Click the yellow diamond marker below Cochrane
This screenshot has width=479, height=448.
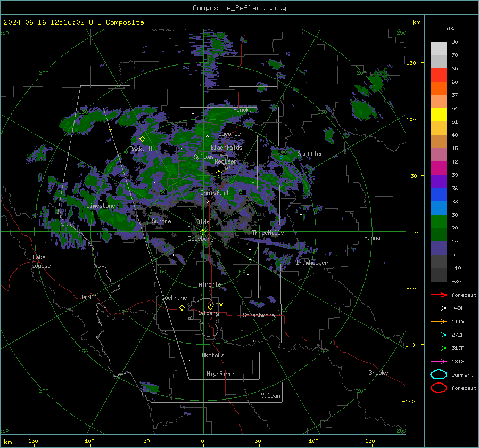(x=182, y=307)
